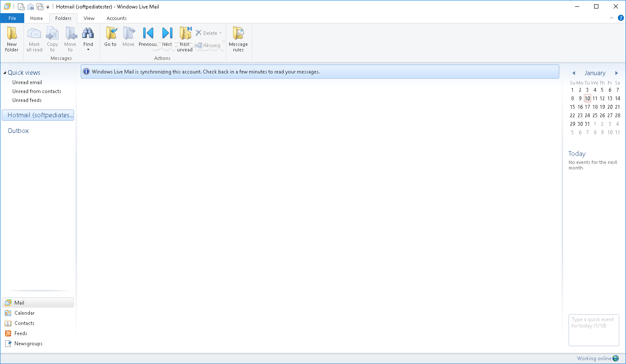Click the January month heading
Viewport: 626px width, 364px height.
click(595, 73)
